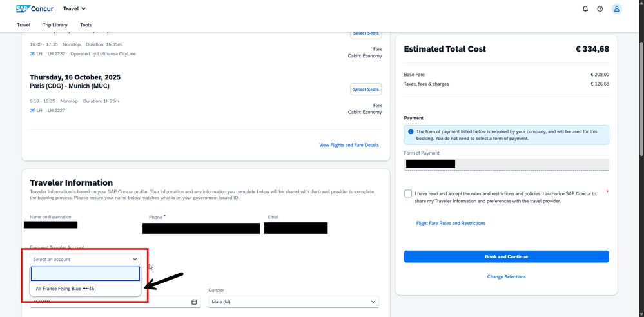This screenshot has width=644, height=317.
Task: Click the Book and Continue button
Action: pos(506,256)
